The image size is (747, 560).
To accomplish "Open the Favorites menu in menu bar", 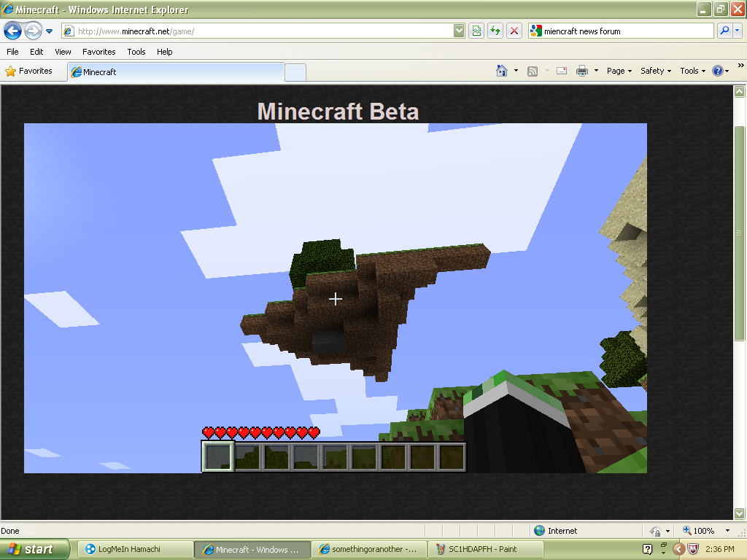I will pyautogui.click(x=99, y=52).
